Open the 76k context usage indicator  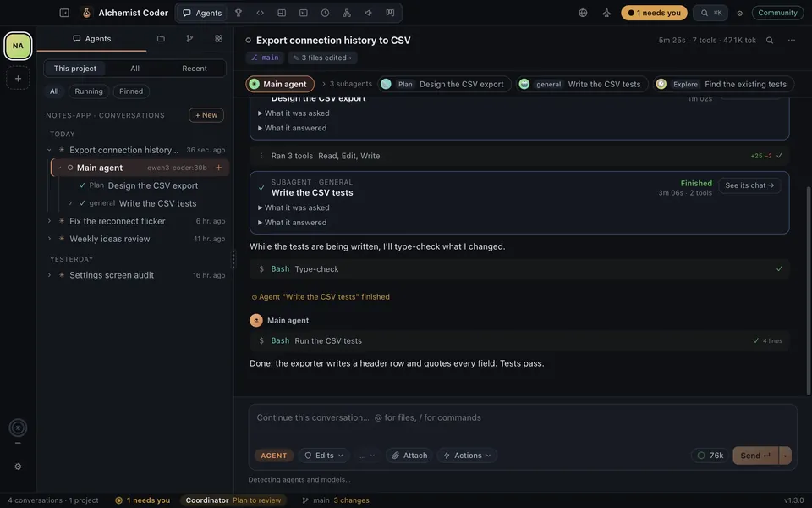pos(710,456)
